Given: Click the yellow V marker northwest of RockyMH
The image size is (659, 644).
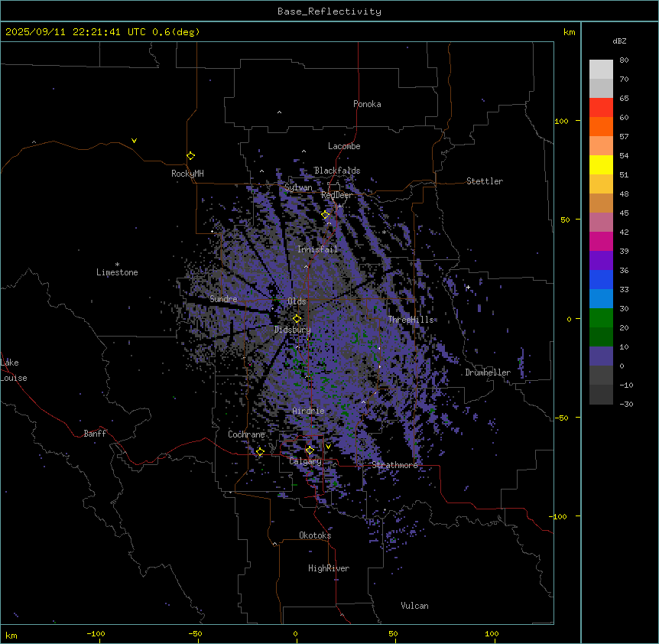Looking at the screenshot, I should tap(134, 141).
